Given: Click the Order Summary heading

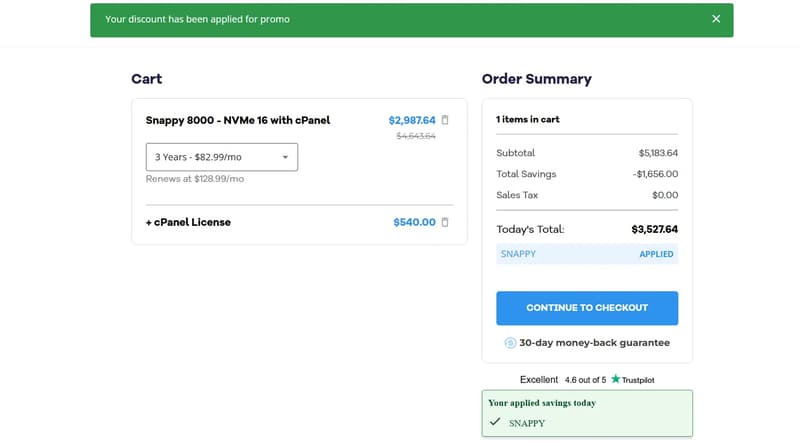Looking at the screenshot, I should click(537, 79).
